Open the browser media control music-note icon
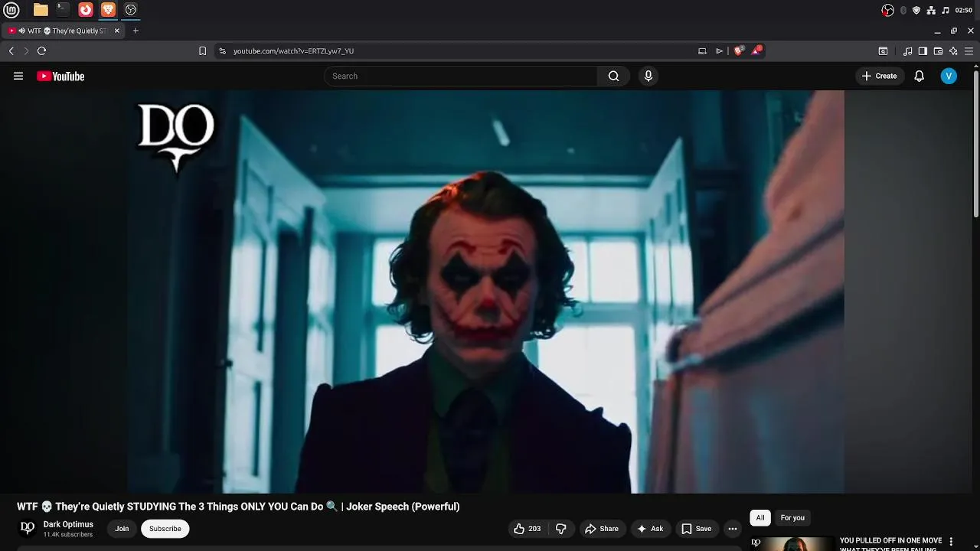Screen dimensions: 980x551 (x=907, y=51)
